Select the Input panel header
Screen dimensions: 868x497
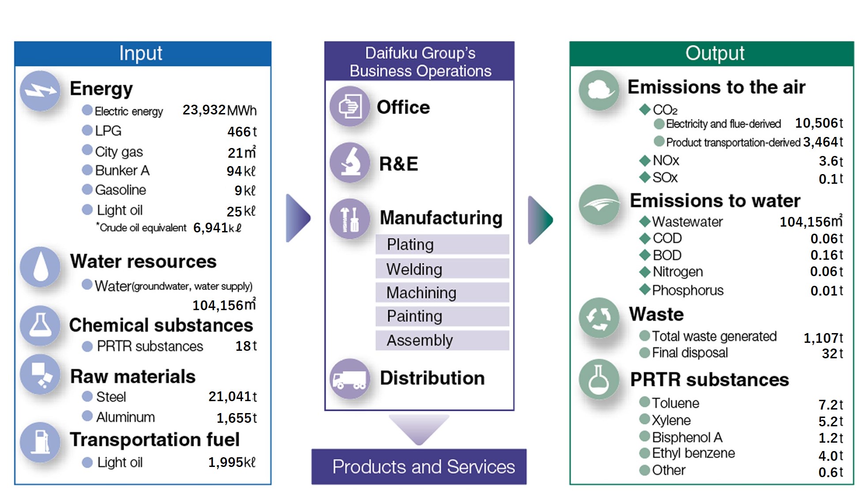[x=143, y=54]
